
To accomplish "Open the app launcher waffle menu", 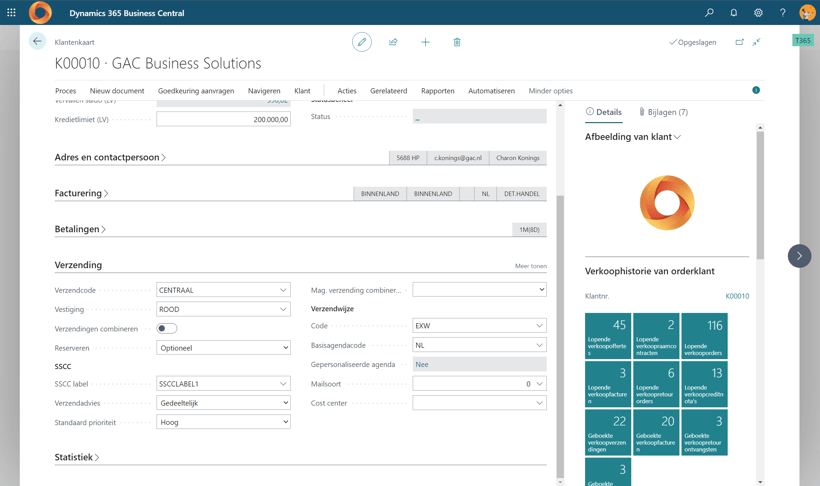I will pos(11,13).
